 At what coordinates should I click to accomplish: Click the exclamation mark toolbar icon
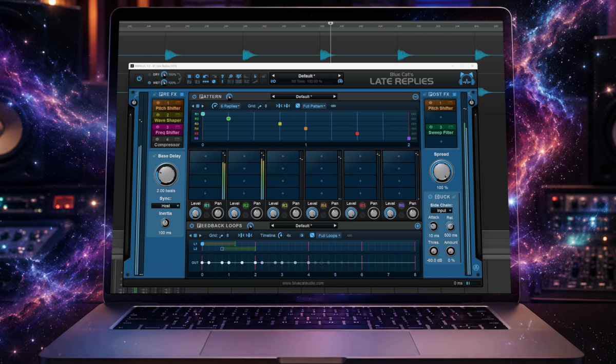(x=222, y=82)
